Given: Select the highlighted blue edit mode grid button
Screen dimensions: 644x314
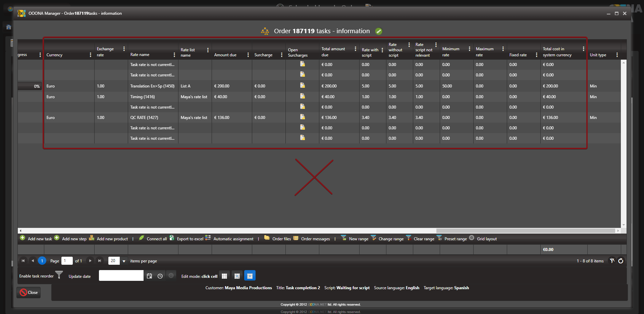Looking at the screenshot, I should pyautogui.click(x=250, y=276).
